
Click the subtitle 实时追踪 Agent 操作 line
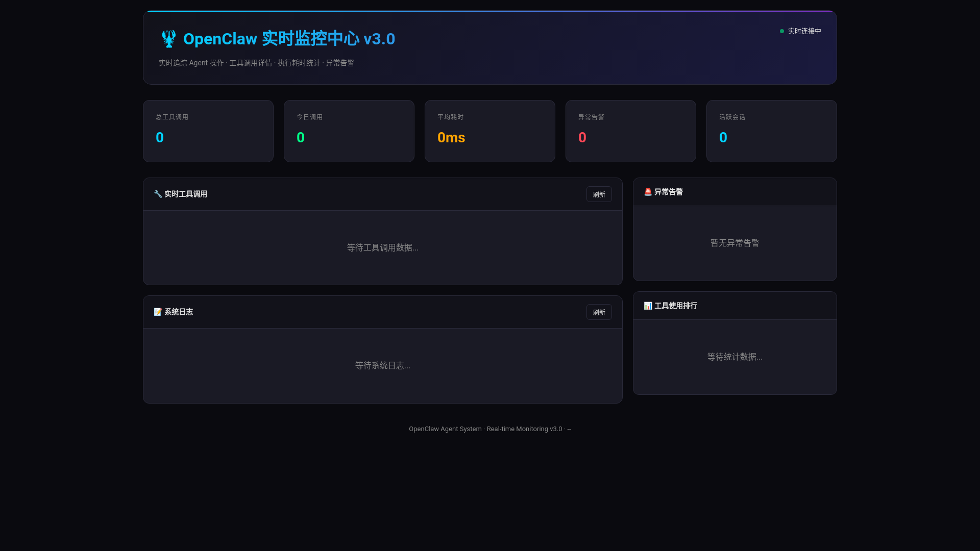pyautogui.click(x=256, y=63)
